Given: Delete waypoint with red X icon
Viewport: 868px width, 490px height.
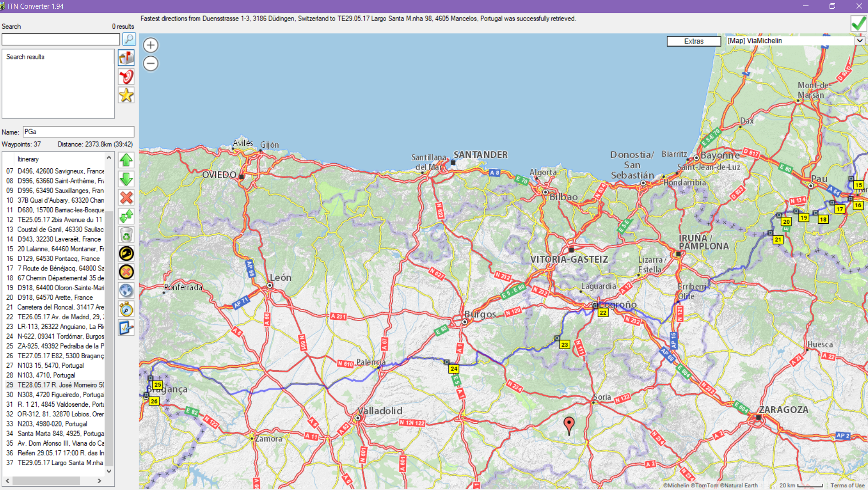Looking at the screenshot, I should point(126,198).
